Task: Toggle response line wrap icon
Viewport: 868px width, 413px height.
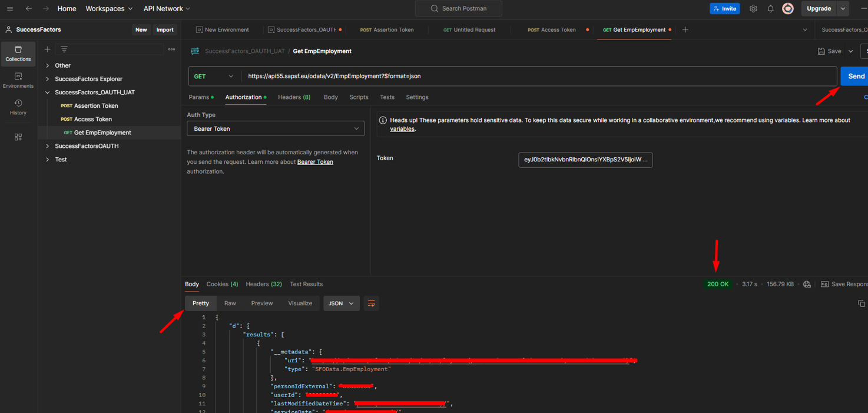Action: pos(371,303)
